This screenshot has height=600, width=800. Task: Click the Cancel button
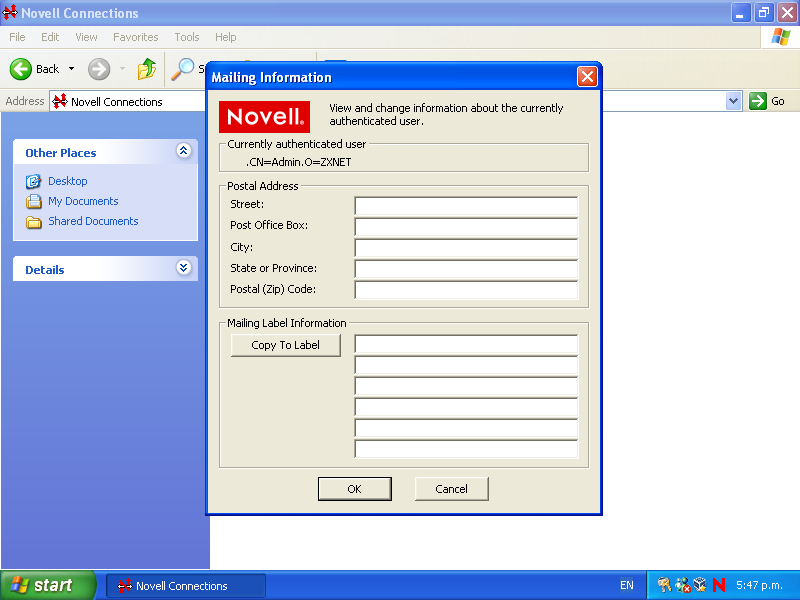pyautogui.click(x=452, y=489)
